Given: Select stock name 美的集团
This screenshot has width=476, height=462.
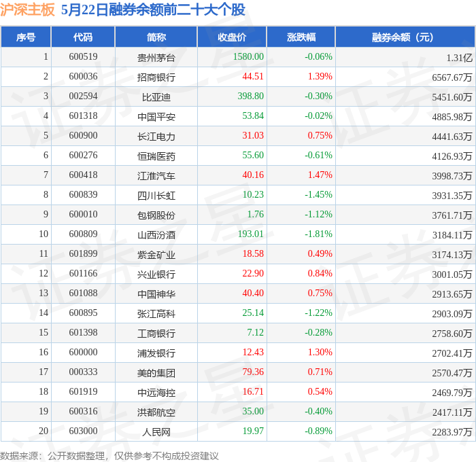Looking at the screenshot, I should [x=156, y=373].
